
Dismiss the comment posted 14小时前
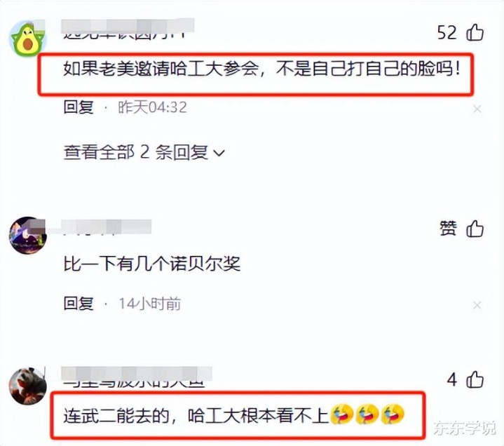click(x=477, y=305)
